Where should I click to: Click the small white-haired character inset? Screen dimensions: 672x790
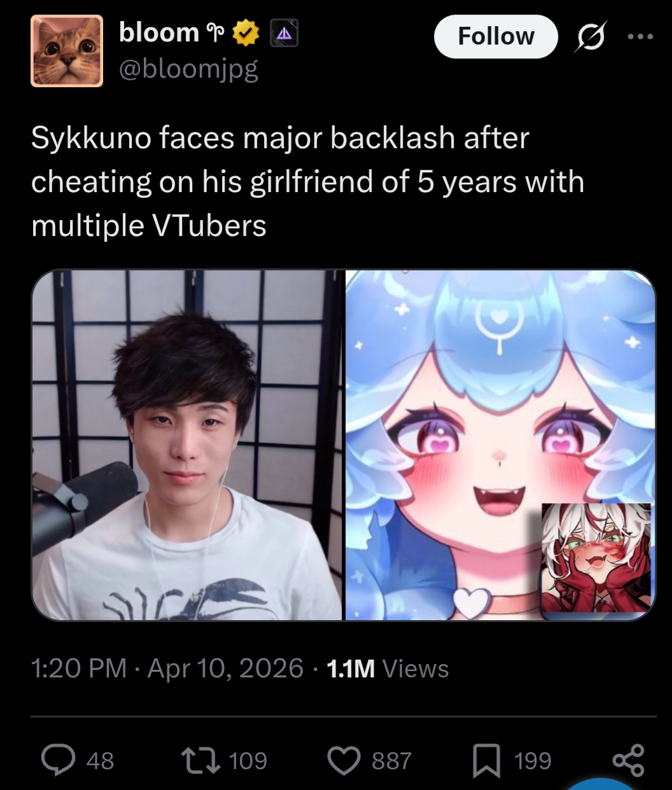coord(596,558)
